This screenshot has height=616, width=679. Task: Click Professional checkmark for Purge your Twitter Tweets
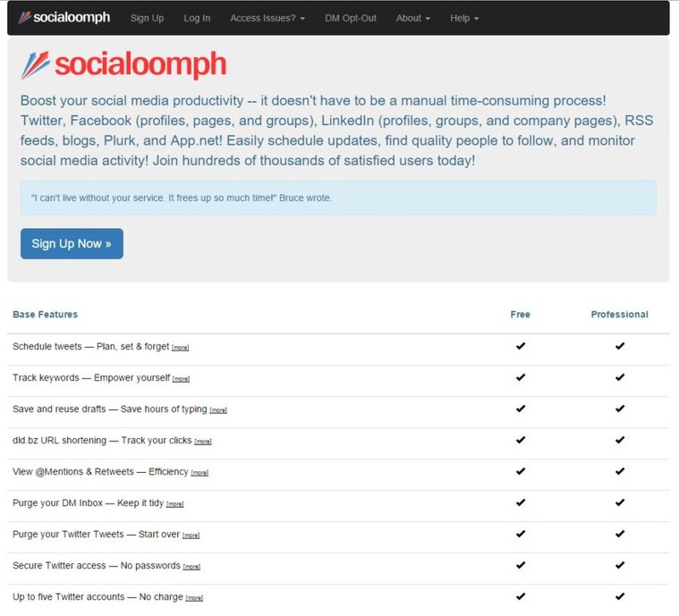point(620,534)
